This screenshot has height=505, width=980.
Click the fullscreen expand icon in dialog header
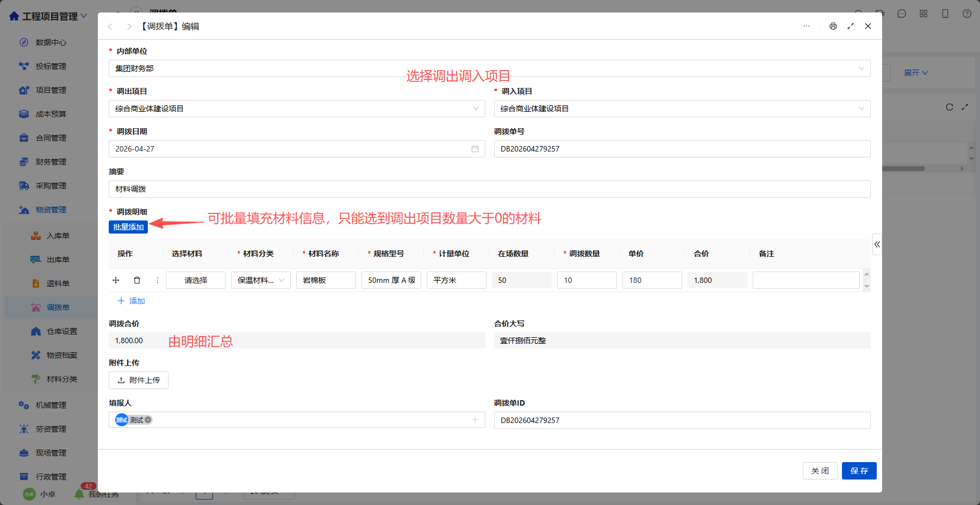click(x=851, y=26)
